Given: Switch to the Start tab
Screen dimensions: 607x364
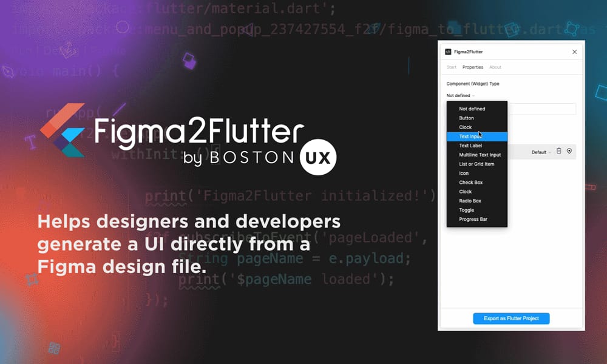Looking at the screenshot, I should pyautogui.click(x=450, y=67).
